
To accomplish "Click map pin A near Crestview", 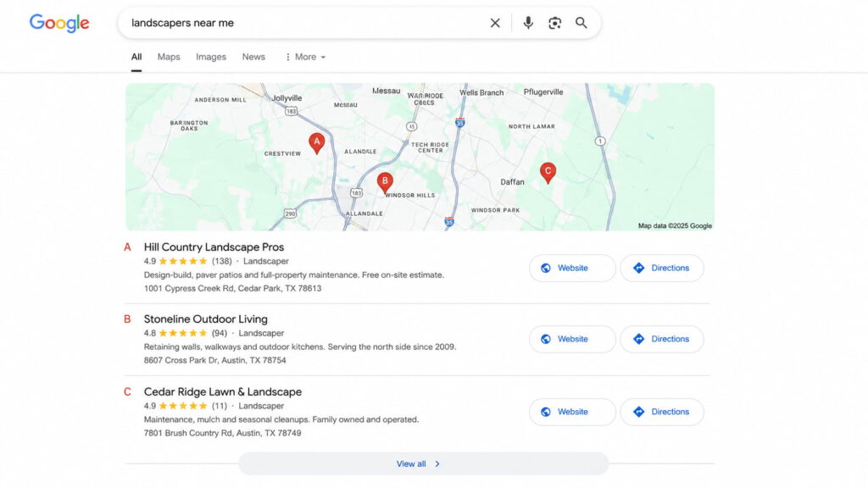I will 317,143.
